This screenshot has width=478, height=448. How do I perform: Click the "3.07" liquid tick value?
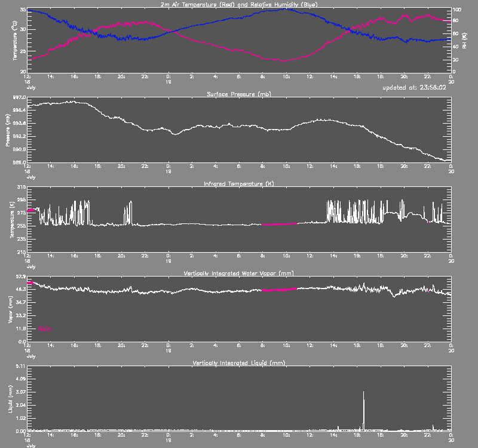[21, 392]
